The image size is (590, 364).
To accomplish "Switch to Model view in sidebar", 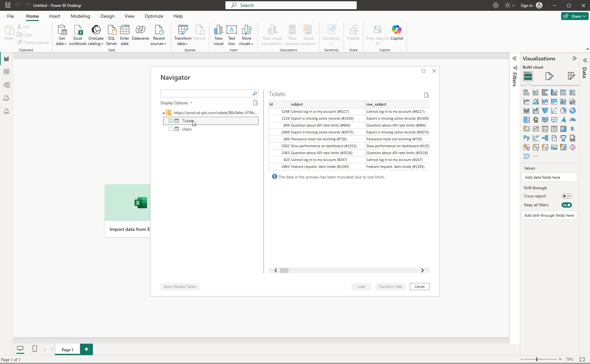I will 7,85.
